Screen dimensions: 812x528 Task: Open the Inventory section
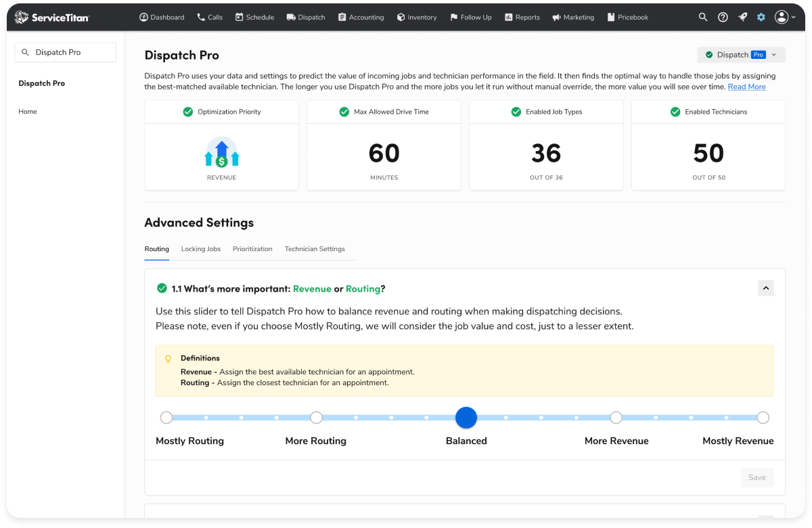tap(417, 18)
